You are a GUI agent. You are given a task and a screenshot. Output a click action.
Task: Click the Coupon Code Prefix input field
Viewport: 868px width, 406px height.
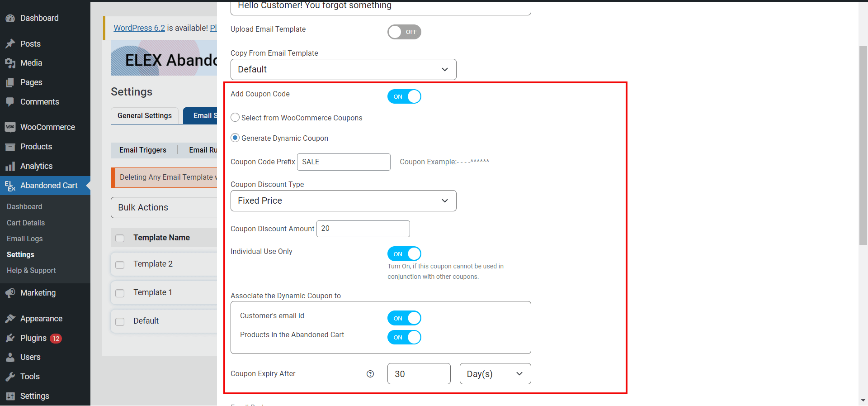click(344, 162)
